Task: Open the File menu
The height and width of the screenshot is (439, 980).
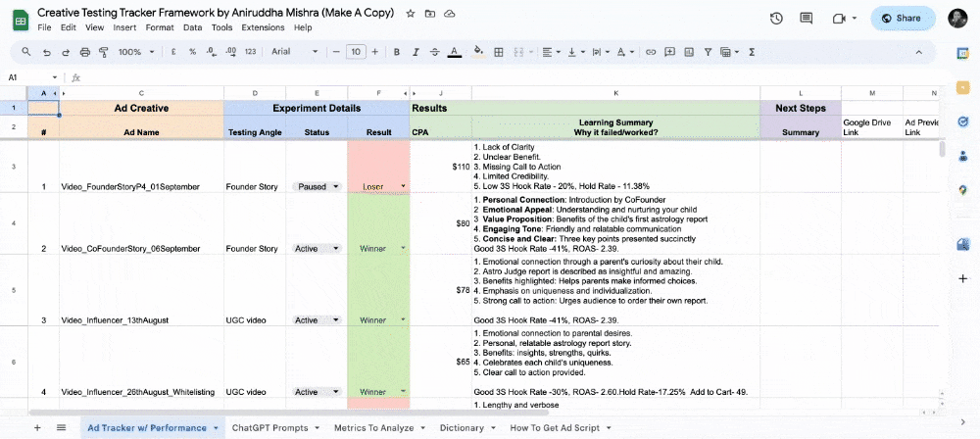Action: [x=44, y=27]
